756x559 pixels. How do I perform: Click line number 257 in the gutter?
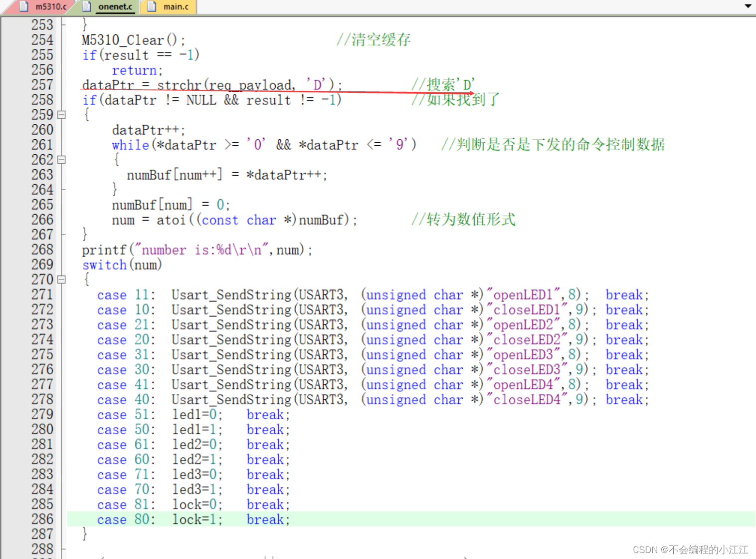[x=42, y=85]
